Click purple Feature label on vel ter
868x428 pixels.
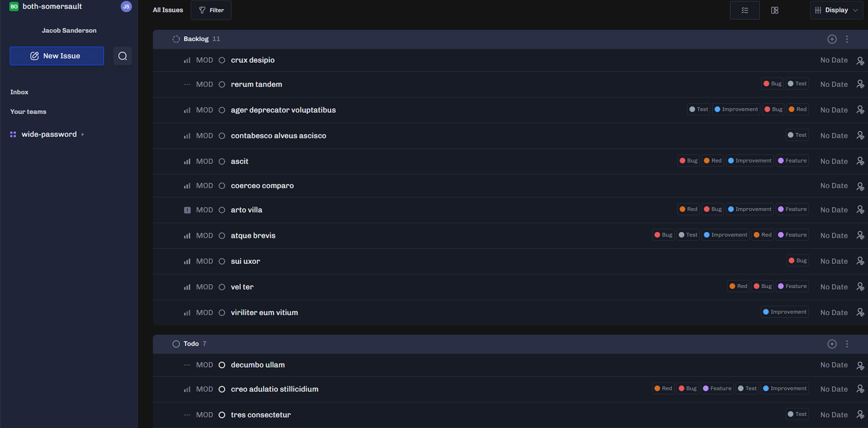pos(792,286)
